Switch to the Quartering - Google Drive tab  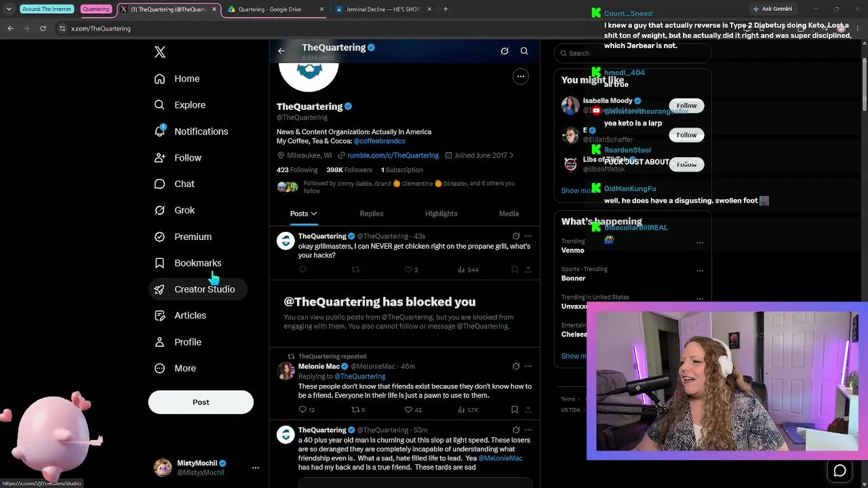[x=275, y=9]
